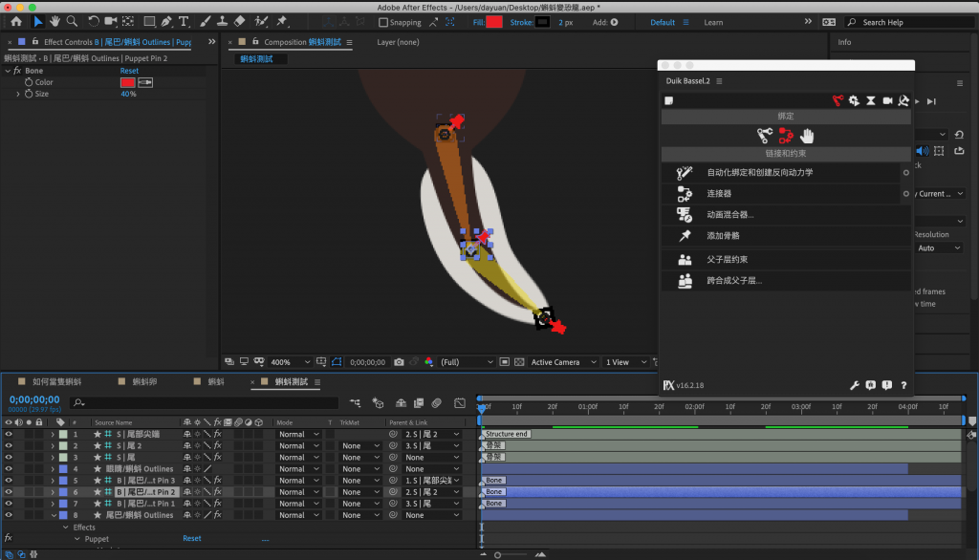Hide layer 4 眼睛/蝌蚪 Outlines
This screenshot has height=560, width=979.
pos(9,469)
